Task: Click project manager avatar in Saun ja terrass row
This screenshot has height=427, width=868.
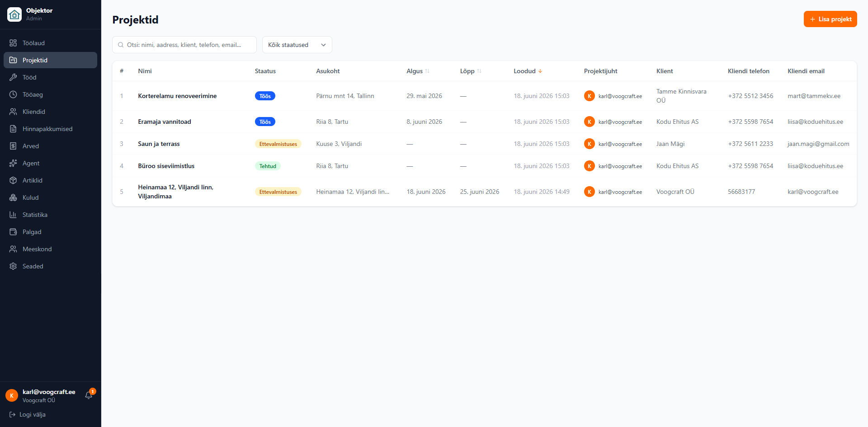Action: 590,144
